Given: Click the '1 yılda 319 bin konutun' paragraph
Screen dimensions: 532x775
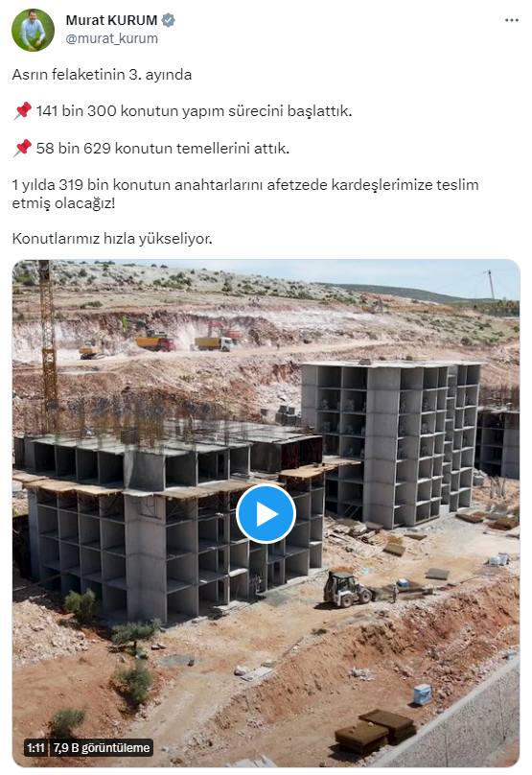Looking at the screenshot, I should [245, 194].
